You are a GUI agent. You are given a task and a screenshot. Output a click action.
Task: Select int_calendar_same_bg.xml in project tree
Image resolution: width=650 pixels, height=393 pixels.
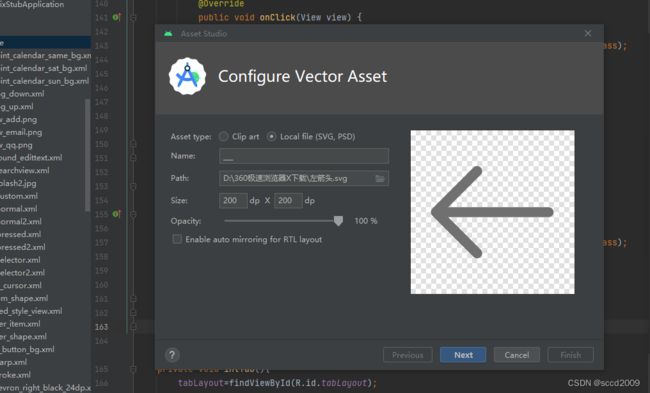pyautogui.click(x=45, y=55)
